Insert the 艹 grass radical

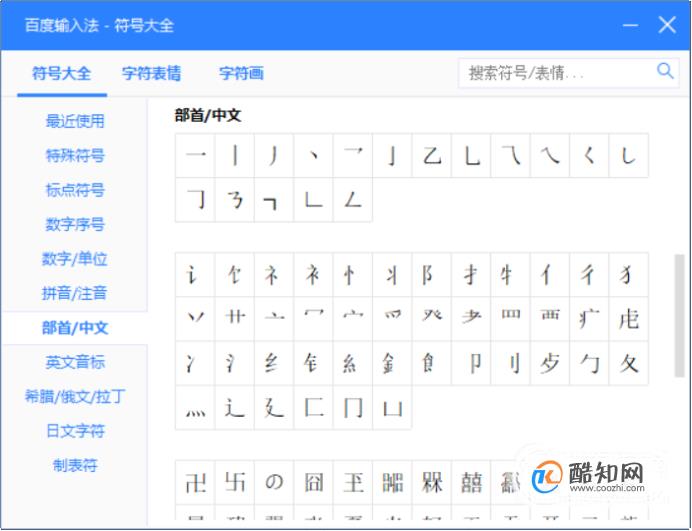coord(234,319)
